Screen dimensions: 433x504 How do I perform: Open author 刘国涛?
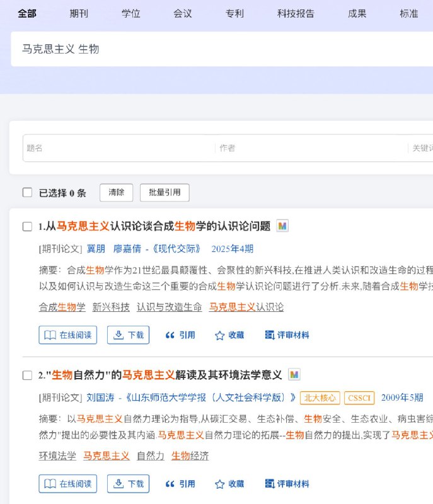click(x=100, y=398)
